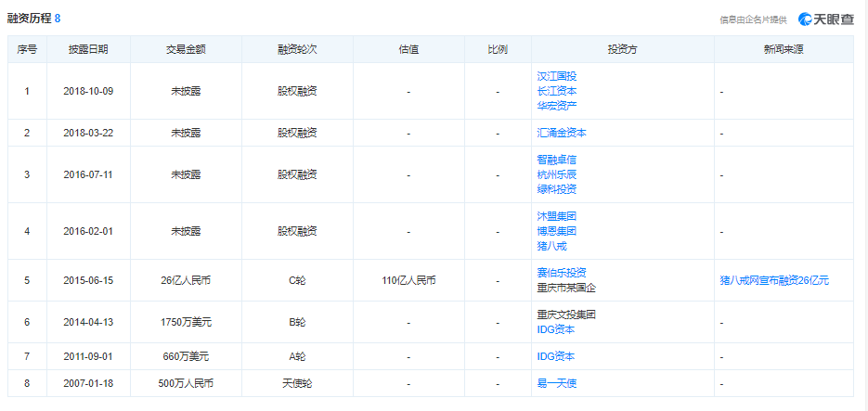Click valuation cell 110亿人民币
The width and height of the screenshot is (868, 411).
[x=408, y=280]
